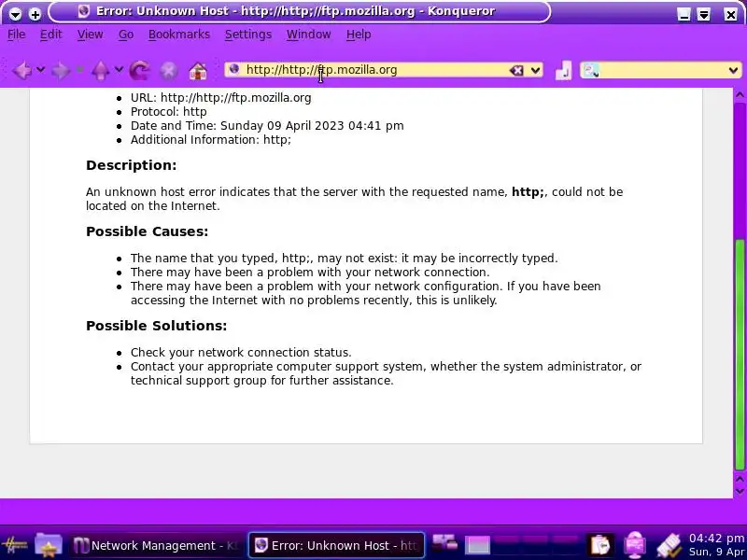The height and width of the screenshot is (560, 747).
Task: Go back with the Back arrow
Action: point(21,71)
